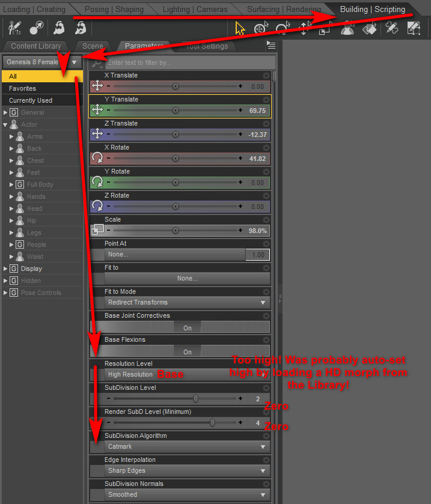This screenshot has width=431, height=504.
Task: Click the Point At None button
Action: [174, 255]
